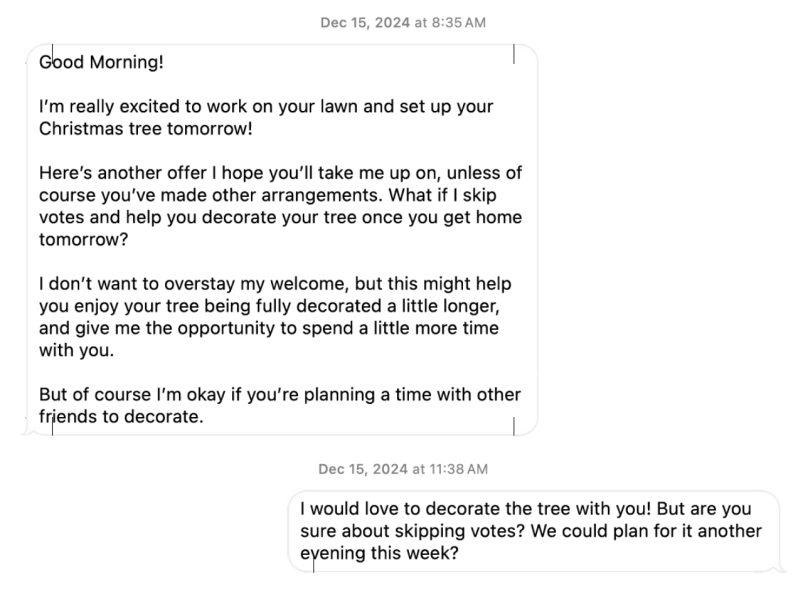Click the phrase "with you." in the third paragraph
Viewport: 803px width, 597px height.
point(76,350)
